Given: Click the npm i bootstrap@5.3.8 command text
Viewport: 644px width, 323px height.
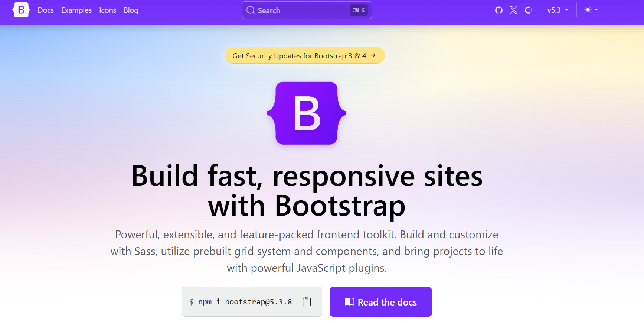Looking at the screenshot, I should coord(245,302).
